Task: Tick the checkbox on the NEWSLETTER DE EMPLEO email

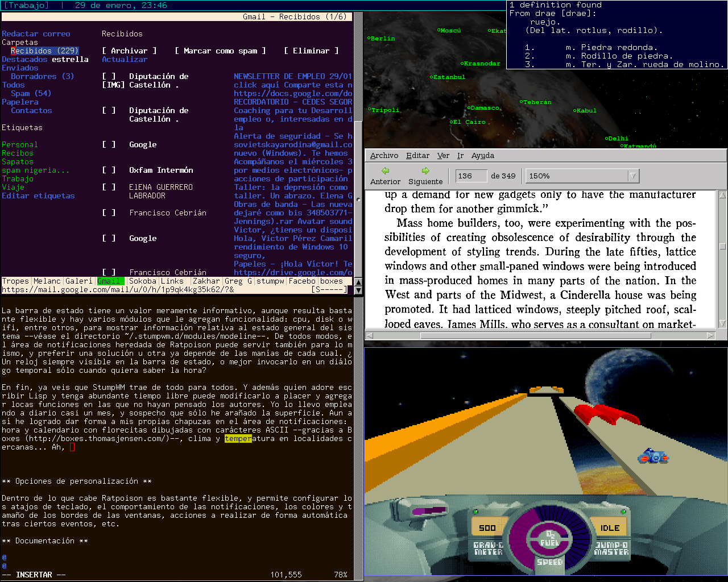Action: (109, 76)
